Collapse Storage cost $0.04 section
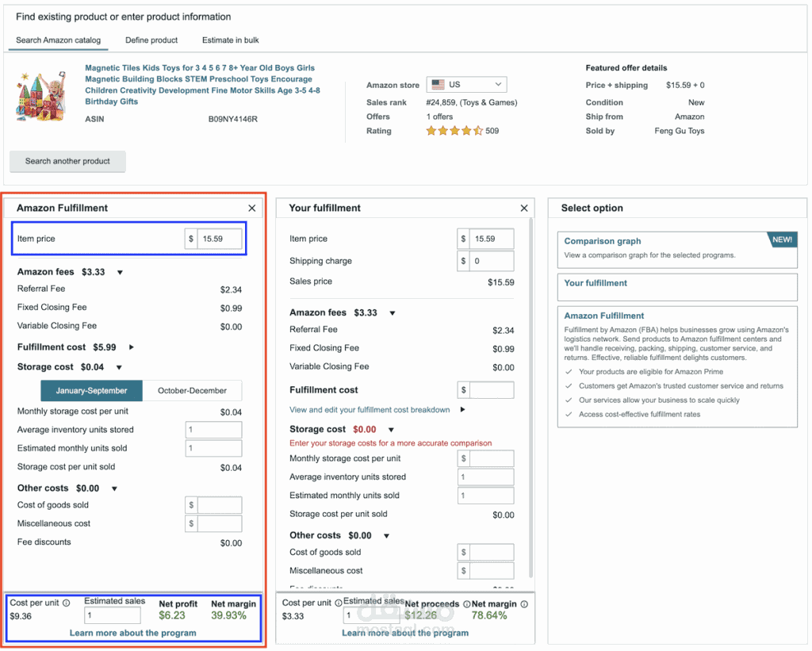Screen dimensions: 812x651 (x=119, y=367)
